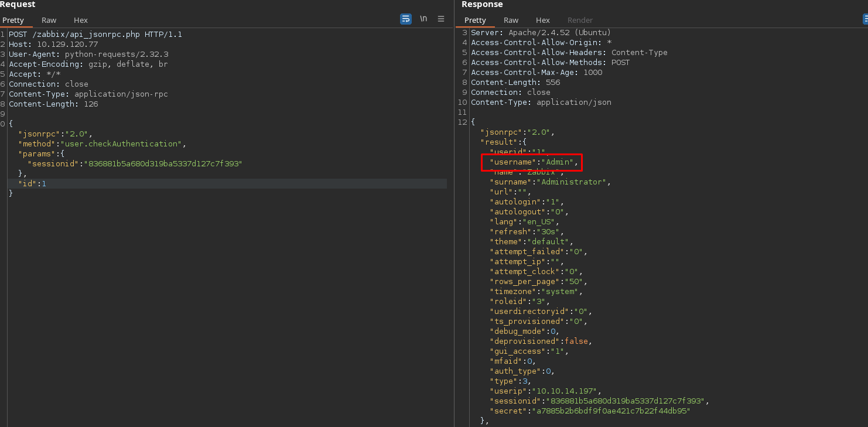
Task: Switch Request view to Hex tab
Action: (81, 20)
